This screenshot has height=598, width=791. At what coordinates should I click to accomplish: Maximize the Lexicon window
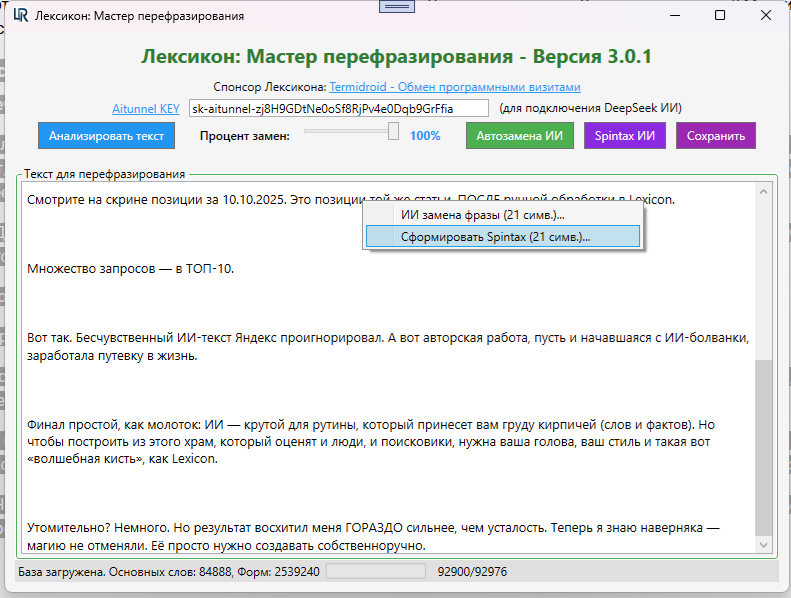720,16
